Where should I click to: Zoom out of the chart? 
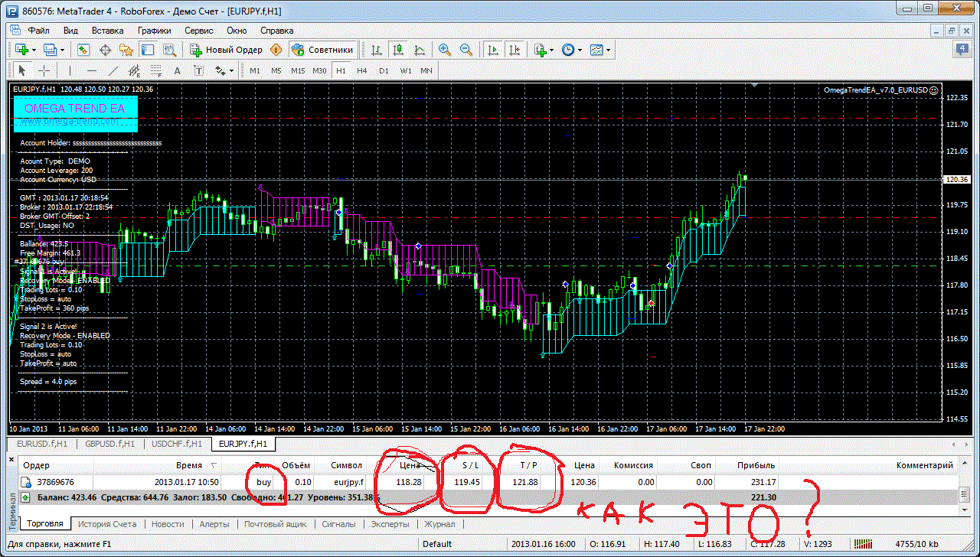coord(465,50)
